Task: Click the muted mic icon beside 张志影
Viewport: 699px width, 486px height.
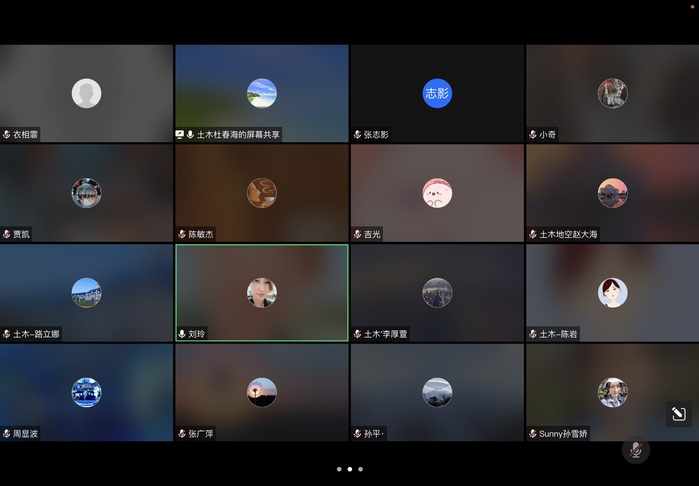Action: click(x=357, y=134)
